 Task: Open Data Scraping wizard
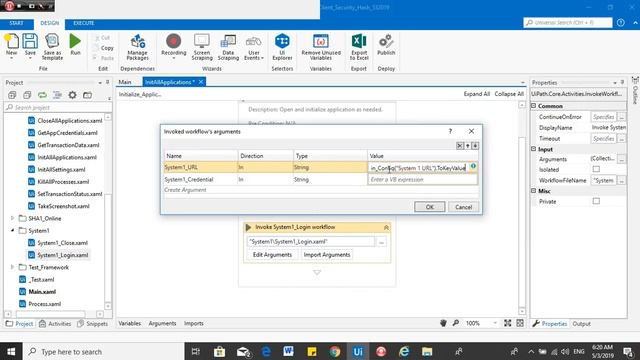pyautogui.click(x=228, y=47)
